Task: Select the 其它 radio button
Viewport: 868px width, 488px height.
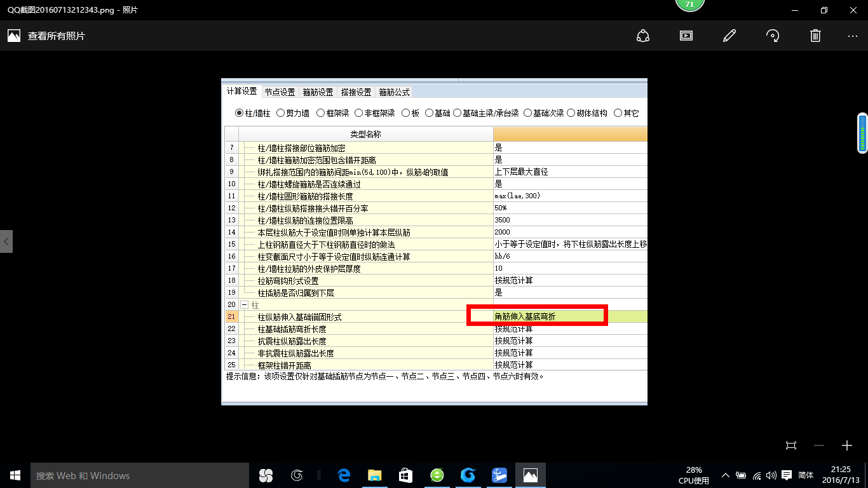Action: 618,113
